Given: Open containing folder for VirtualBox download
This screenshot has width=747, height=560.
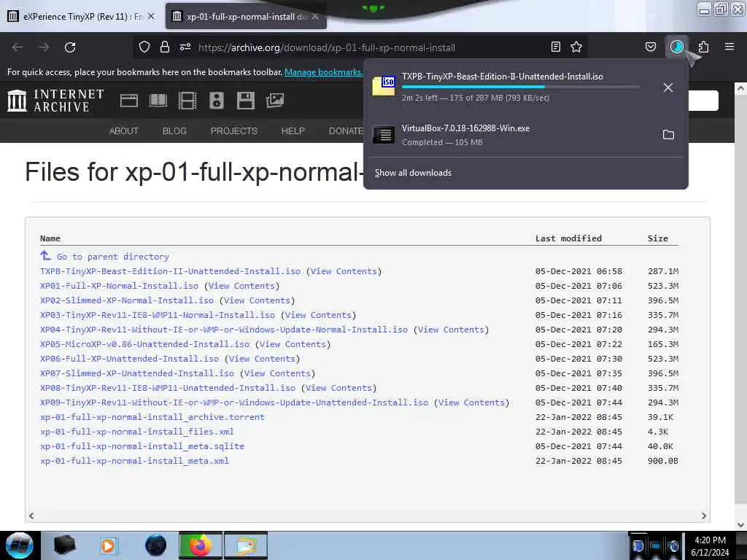Looking at the screenshot, I should tap(668, 135).
